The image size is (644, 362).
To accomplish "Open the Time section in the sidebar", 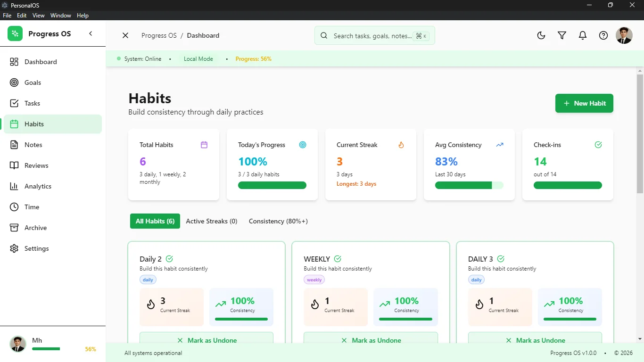I will click(x=53, y=207).
